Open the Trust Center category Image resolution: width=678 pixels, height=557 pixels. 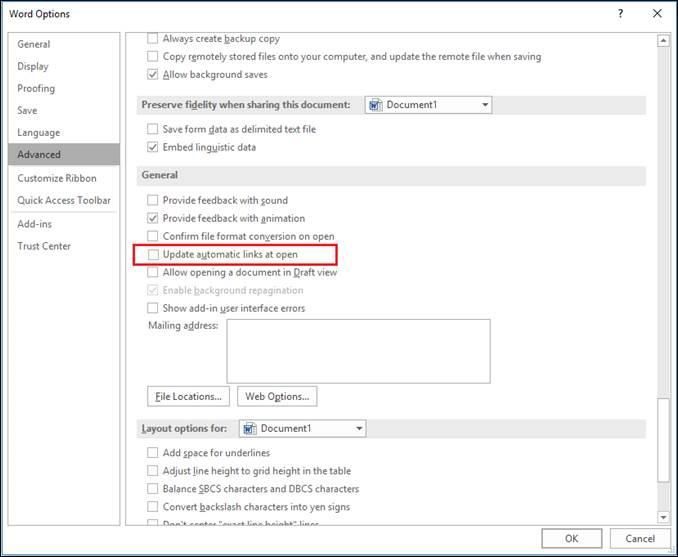coord(44,246)
